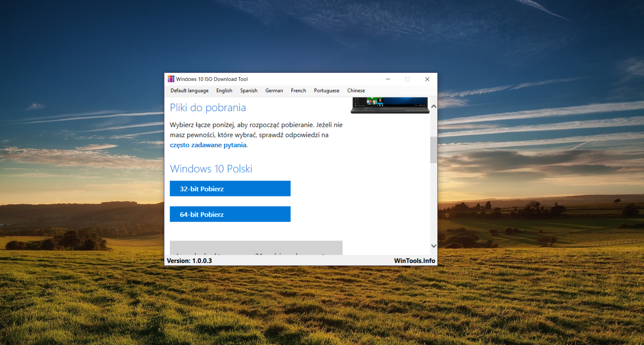Click the WinTools.Info label
Image resolution: width=644 pixels, height=345 pixels.
coord(414,261)
